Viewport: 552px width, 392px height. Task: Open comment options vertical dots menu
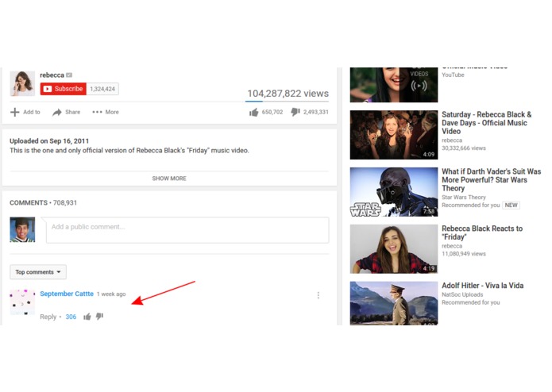point(318,295)
